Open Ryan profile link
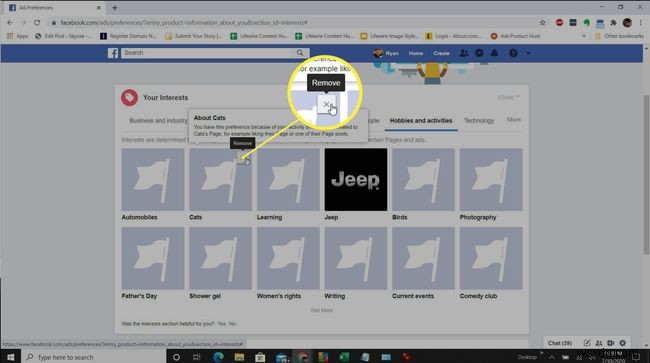This screenshot has width=650, height=363. (x=386, y=53)
